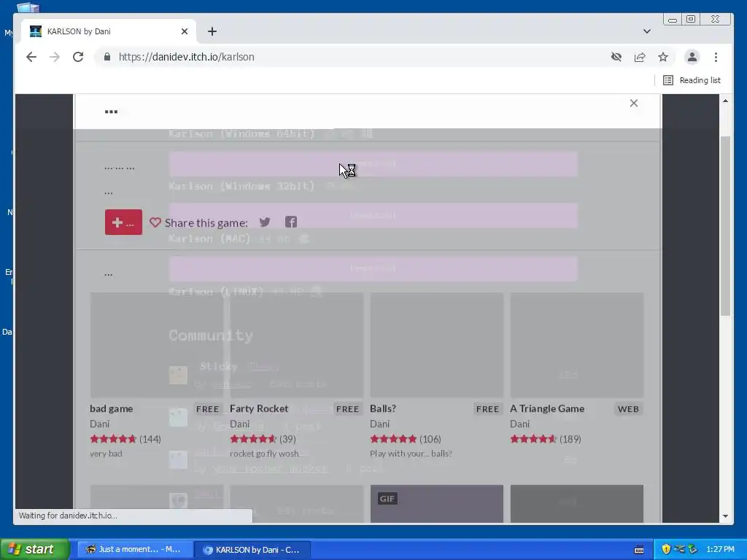
Task: Switch to the Just a moment taskbar window
Action: click(135, 550)
